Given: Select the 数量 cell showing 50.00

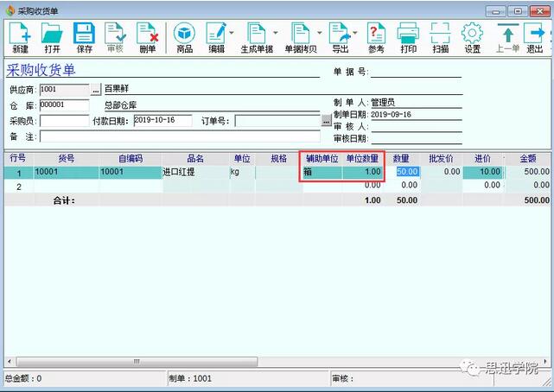Looking at the screenshot, I should point(406,172).
